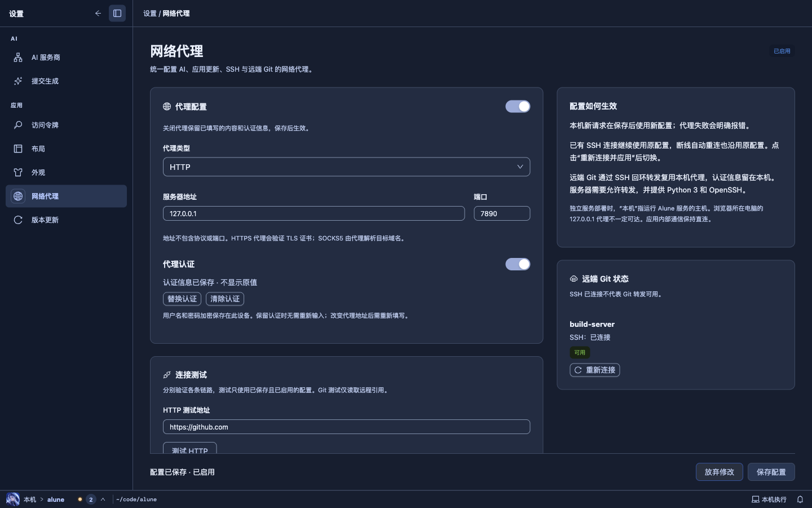This screenshot has width=812, height=508.
Task: Click the 清除认证 button
Action: point(225,299)
